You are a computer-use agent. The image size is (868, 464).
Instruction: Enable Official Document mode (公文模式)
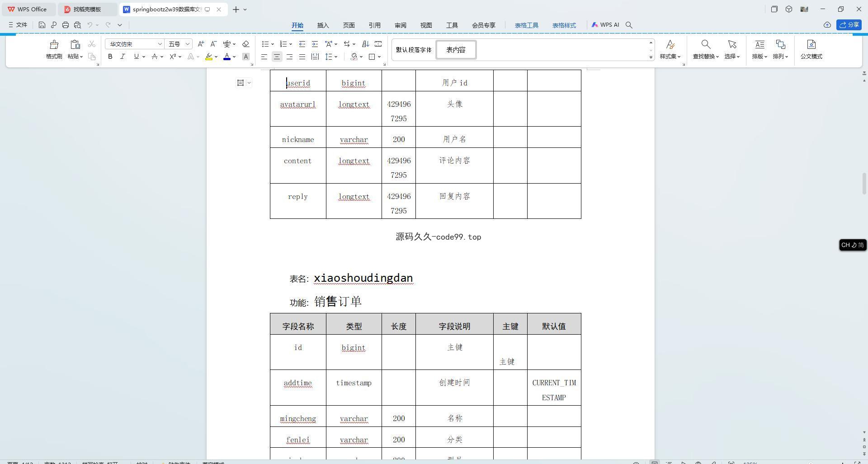tap(811, 49)
